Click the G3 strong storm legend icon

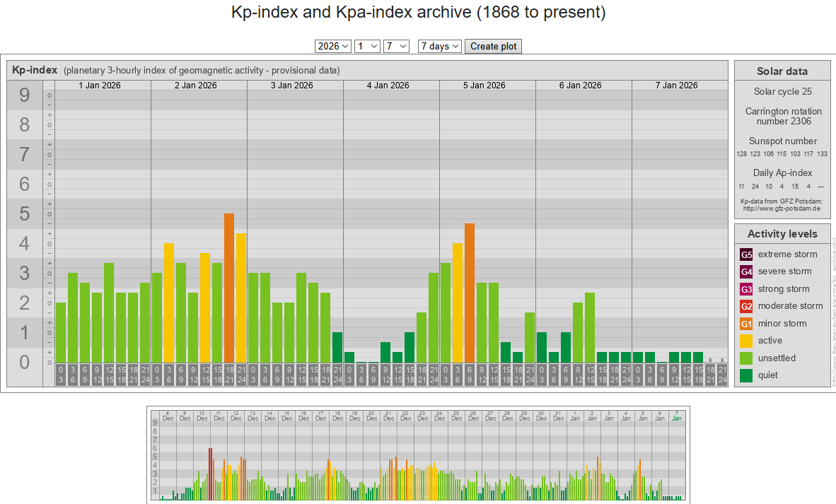click(x=746, y=289)
